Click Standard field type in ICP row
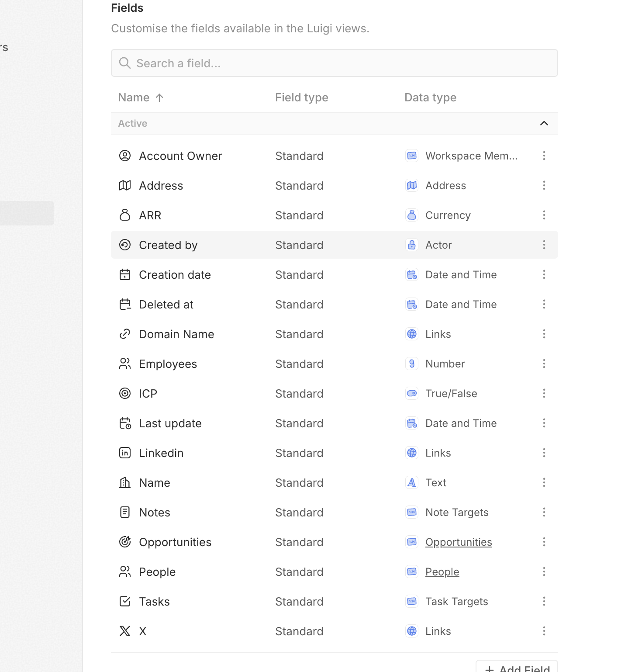 coord(299,394)
